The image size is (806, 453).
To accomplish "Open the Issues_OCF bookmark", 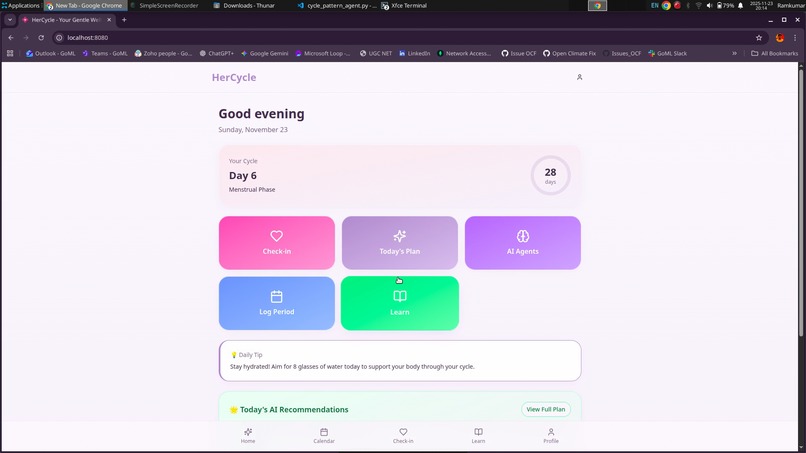I will tap(622, 53).
